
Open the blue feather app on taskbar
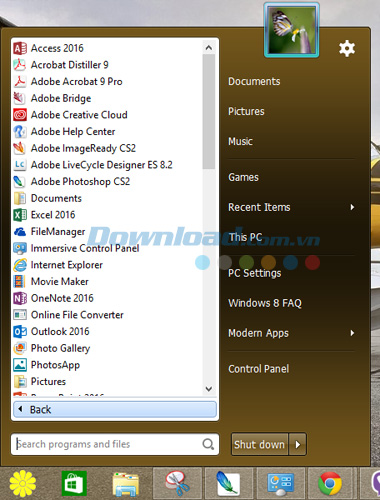tap(228, 483)
